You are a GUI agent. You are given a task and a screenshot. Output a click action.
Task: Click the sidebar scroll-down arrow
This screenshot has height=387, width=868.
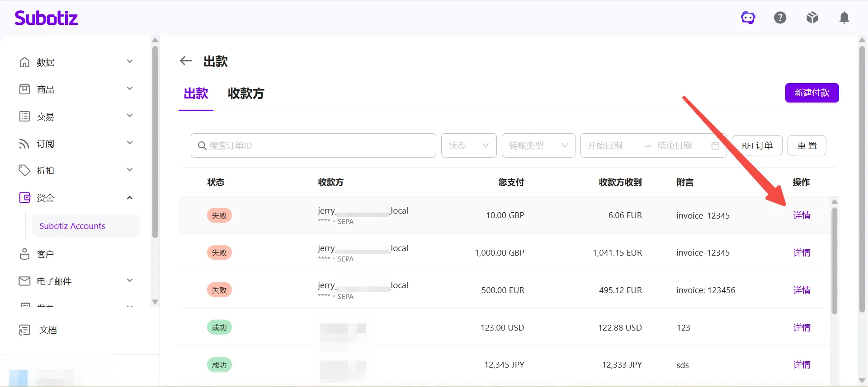(155, 302)
